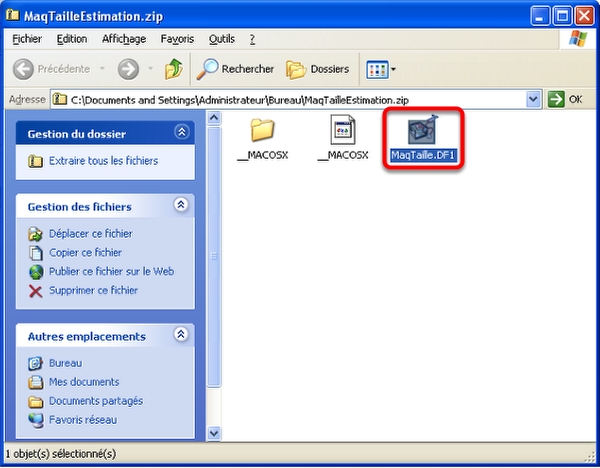Open the Précédente history dropdown arrow
The width and height of the screenshot is (600, 468).
click(102, 69)
